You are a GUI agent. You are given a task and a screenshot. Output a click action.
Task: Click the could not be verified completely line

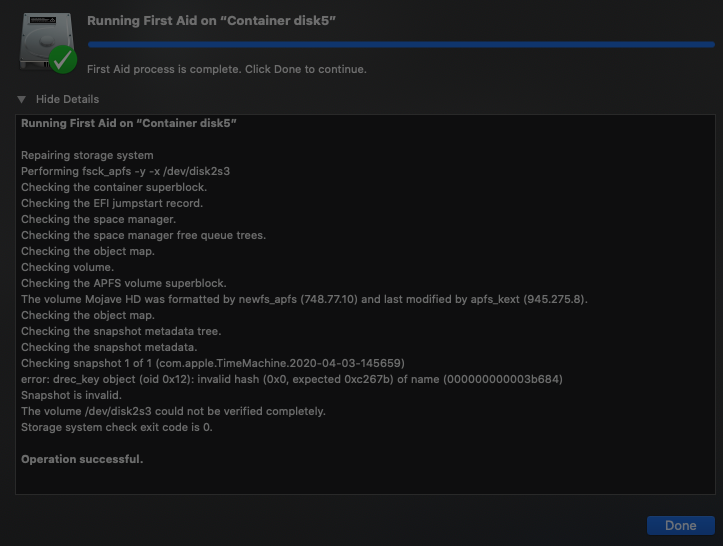(173, 411)
